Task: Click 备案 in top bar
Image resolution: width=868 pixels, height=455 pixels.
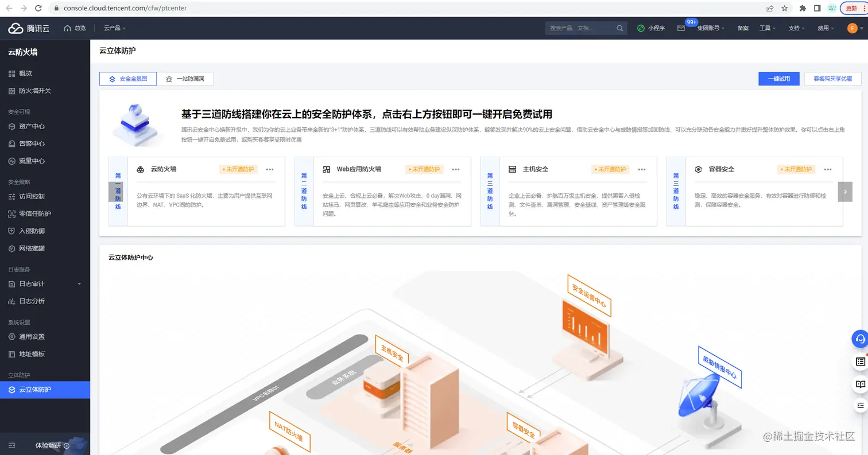Action: click(x=743, y=28)
